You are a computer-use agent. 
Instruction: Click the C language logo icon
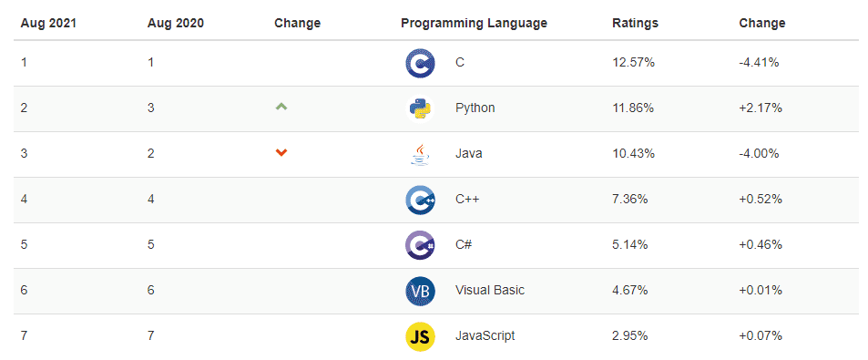click(420, 63)
